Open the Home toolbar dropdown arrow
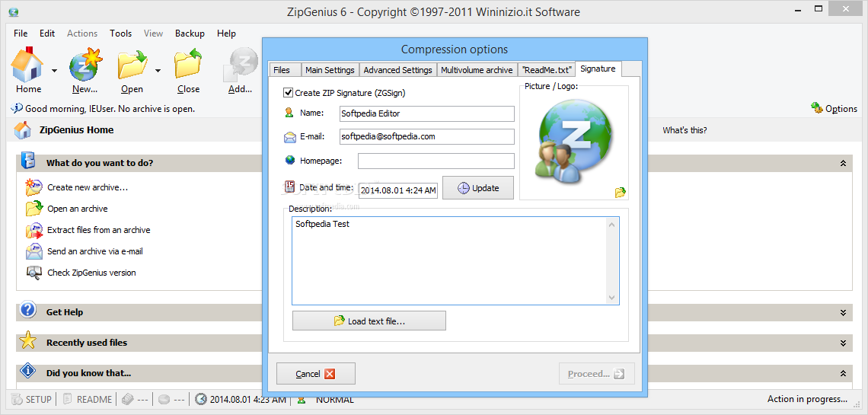Image resolution: width=868 pixels, height=415 pixels. (x=54, y=70)
